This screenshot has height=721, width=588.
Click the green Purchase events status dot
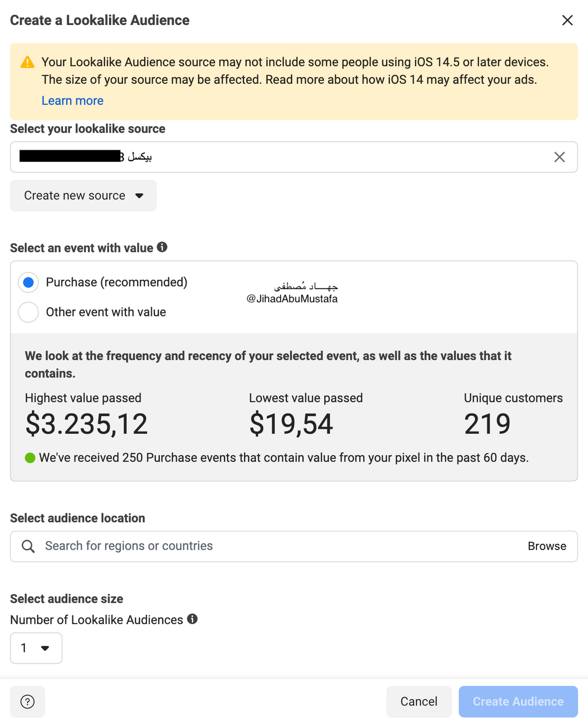point(30,458)
